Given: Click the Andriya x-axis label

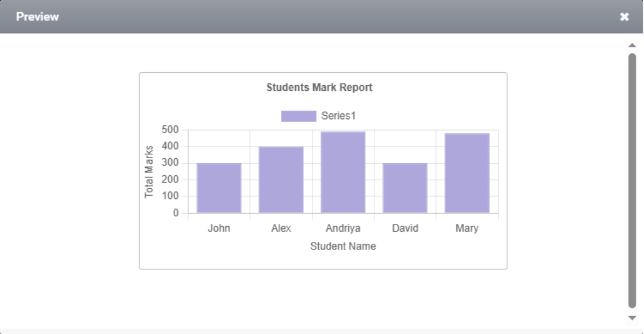Looking at the screenshot, I should coord(343,228).
